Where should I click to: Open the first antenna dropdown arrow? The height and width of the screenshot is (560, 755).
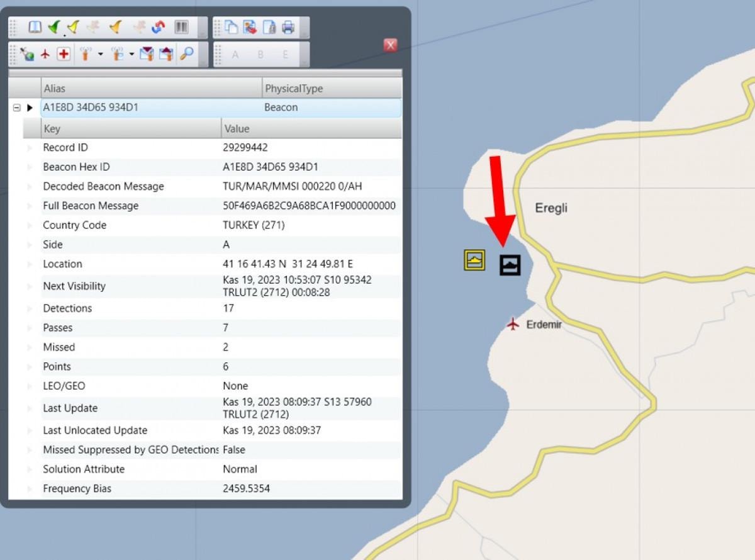100,55
